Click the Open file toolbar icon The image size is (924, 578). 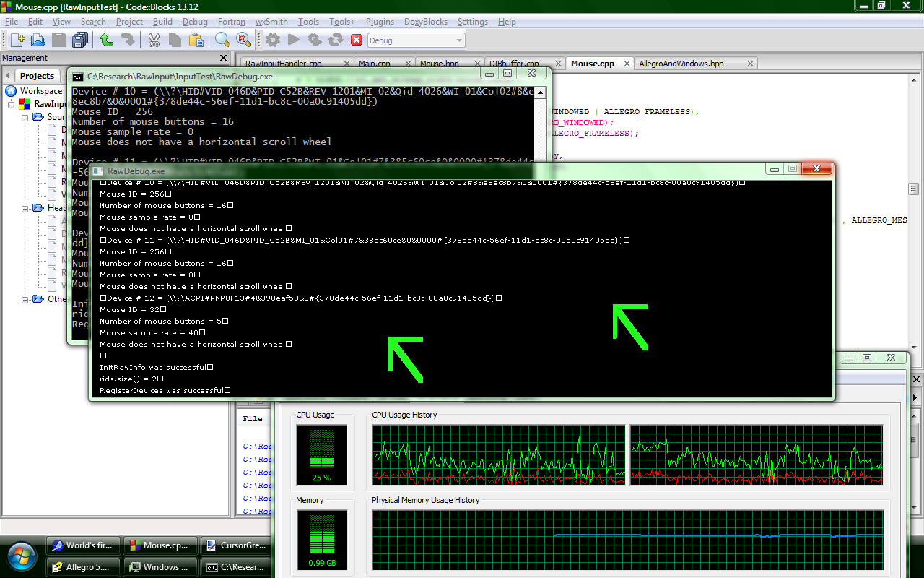[38, 40]
